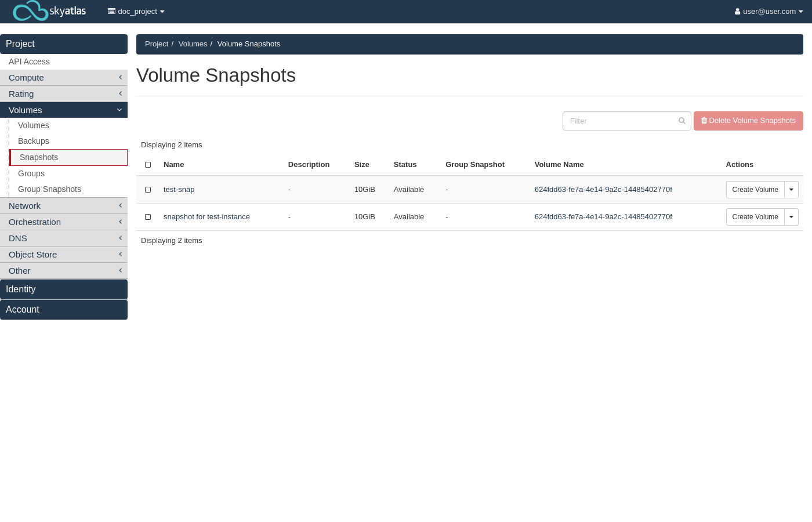Click the Volume Name column header
The width and height of the screenshot is (812, 522).
point(559,165)
